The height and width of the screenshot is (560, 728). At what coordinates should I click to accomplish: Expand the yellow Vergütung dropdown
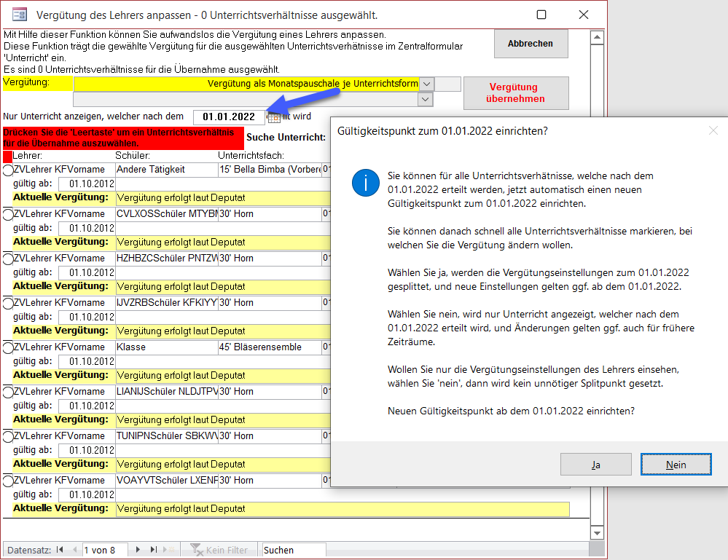(x=427, y=84)
